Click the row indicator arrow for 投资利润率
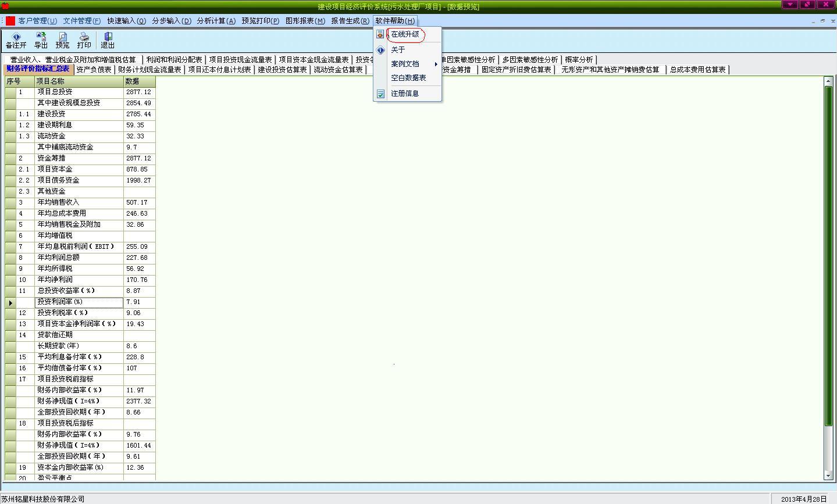 [10, 302]
